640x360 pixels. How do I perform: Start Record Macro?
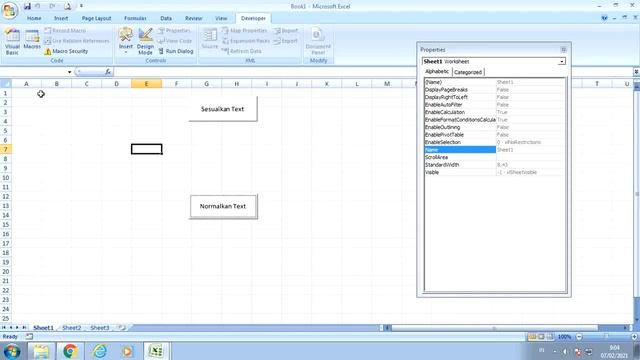tap(65, 31)
